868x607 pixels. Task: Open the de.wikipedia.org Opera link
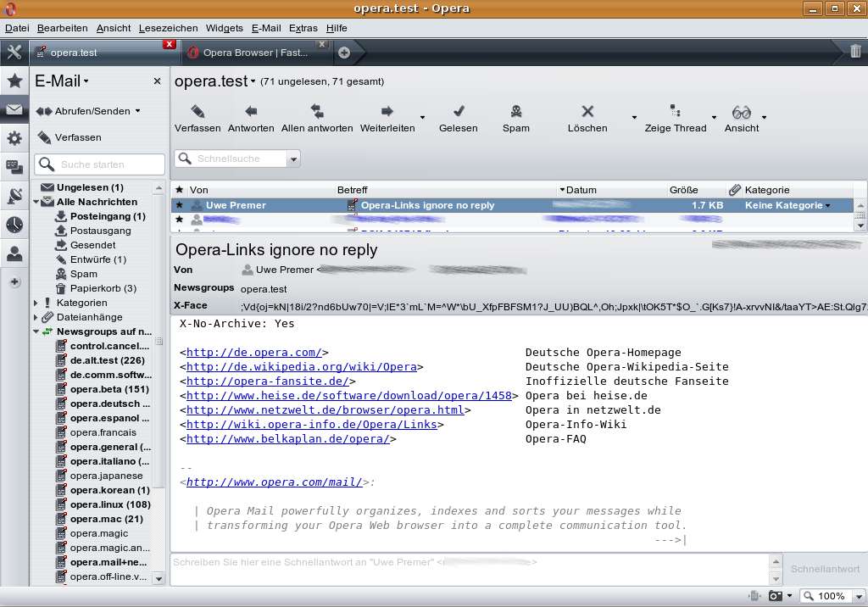(x=301, y=367)
